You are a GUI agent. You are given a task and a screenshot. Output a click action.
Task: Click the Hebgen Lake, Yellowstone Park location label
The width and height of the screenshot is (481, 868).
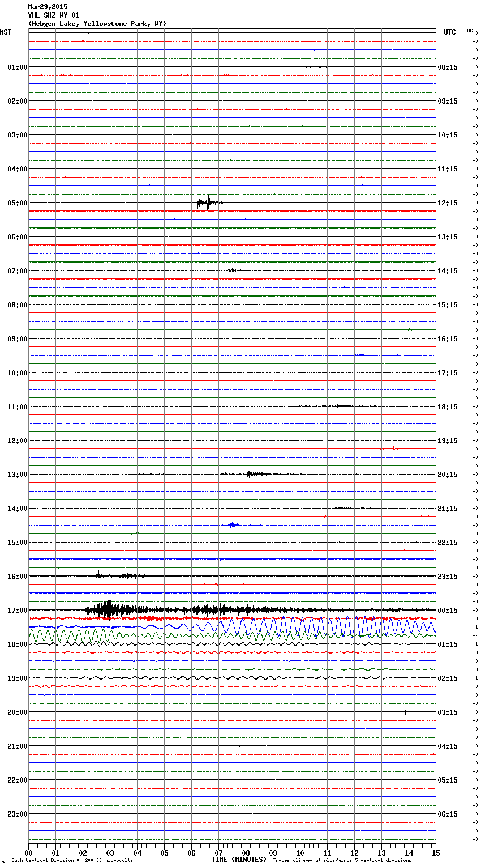coord(97,24)
